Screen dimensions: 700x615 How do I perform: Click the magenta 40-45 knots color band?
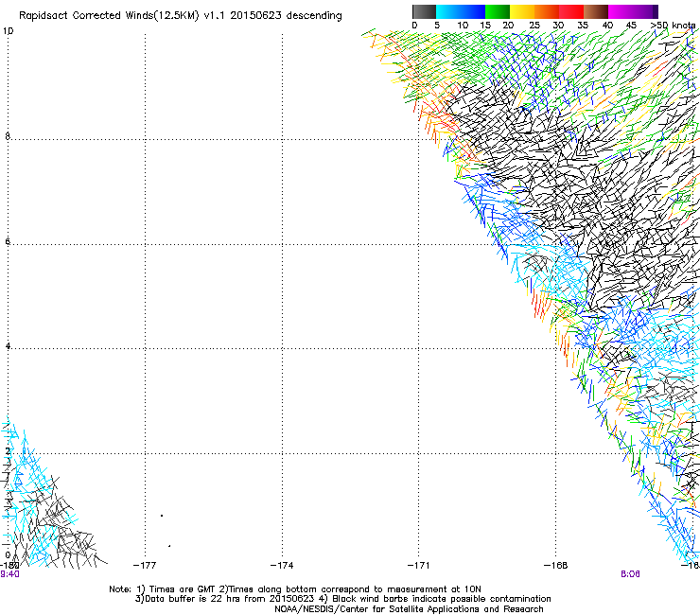tap(621, 11)
